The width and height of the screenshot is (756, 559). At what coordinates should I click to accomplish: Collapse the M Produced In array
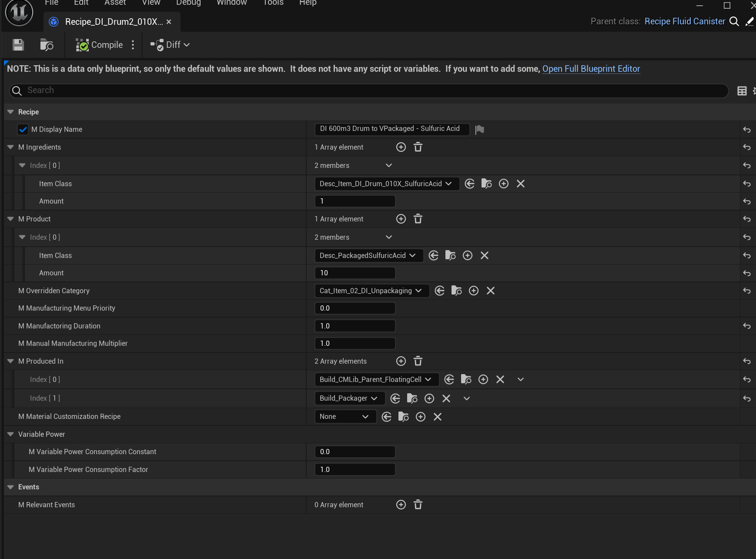(x=11, y=362)
